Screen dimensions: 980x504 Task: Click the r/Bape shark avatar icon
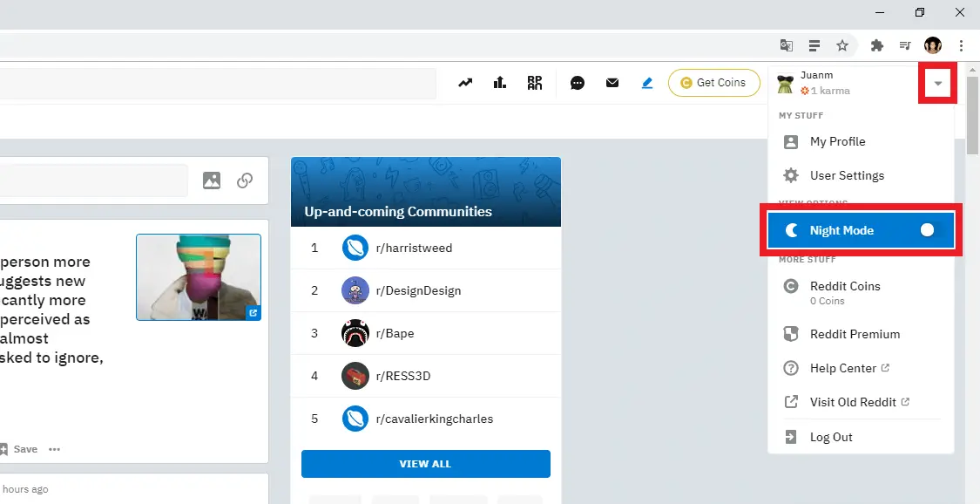coord(355,333)
